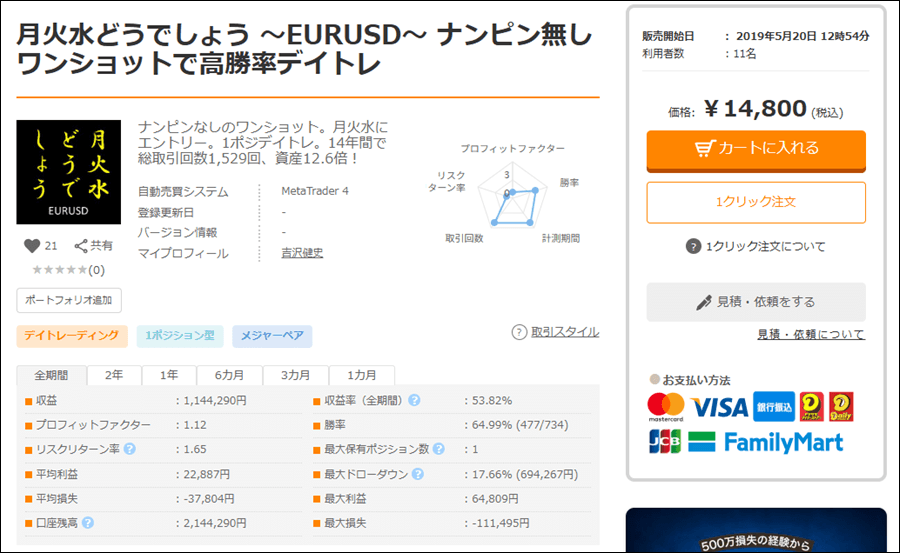
Task: Click help icon beside 収益率（全期間）
Action: (x=414, y=400)
